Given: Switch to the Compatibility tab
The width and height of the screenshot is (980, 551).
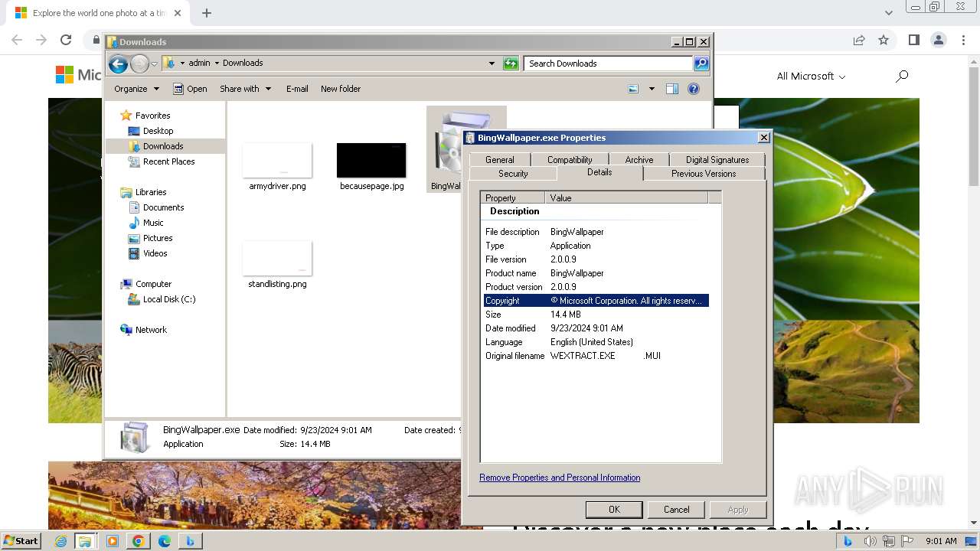Looking at the screenshot, I should [x=570, y=159].
